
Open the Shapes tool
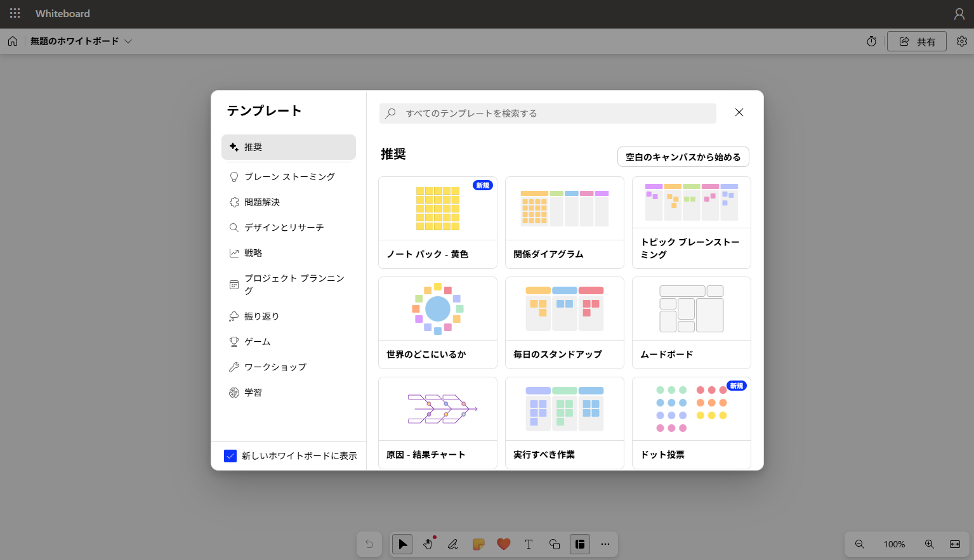[x=553, y=544]
